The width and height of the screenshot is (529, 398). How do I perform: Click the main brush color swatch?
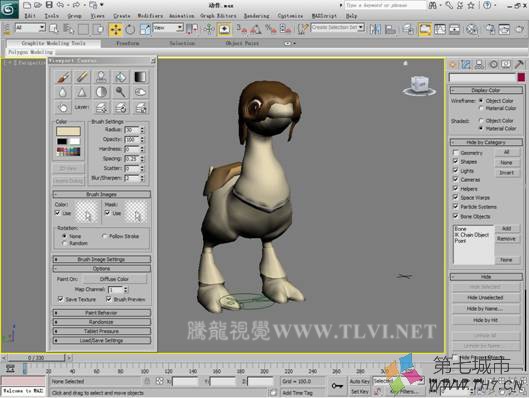click(68, 131)
